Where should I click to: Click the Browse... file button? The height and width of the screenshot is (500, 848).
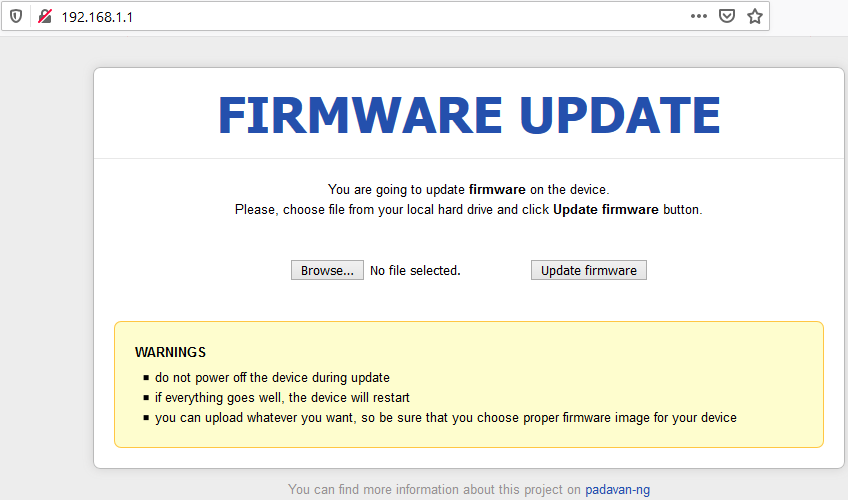point(327,270)
